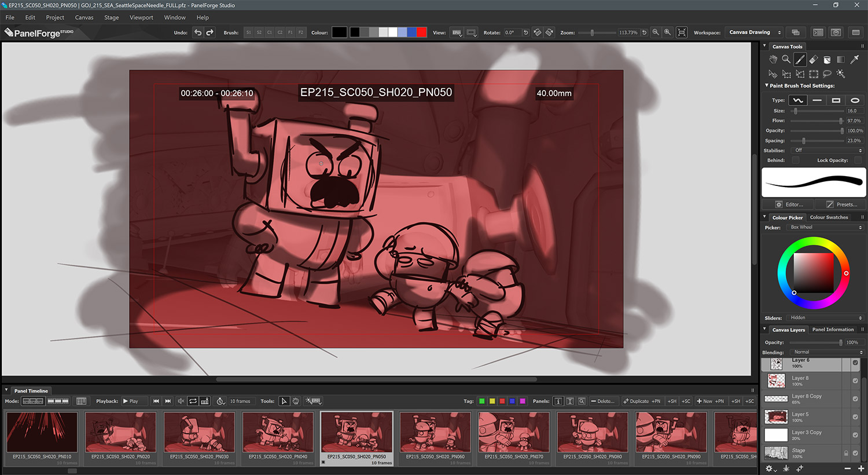Pick the red colour swatch in the toolbar
868x475 pixels.
coord(422,32)
